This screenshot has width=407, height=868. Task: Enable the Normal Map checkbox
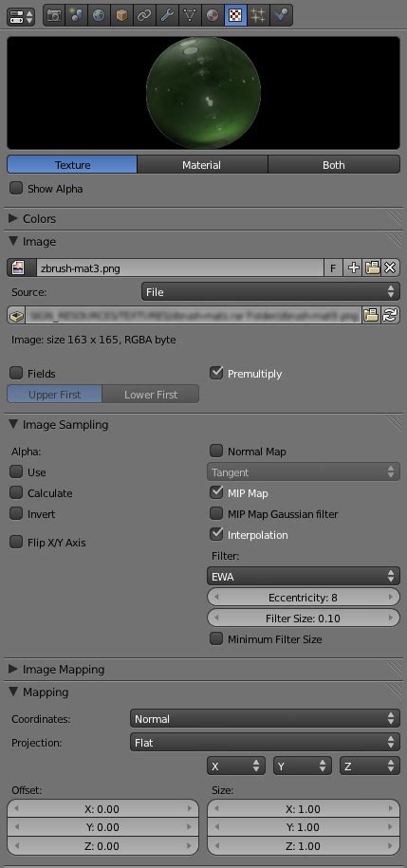tap(216, 452)
